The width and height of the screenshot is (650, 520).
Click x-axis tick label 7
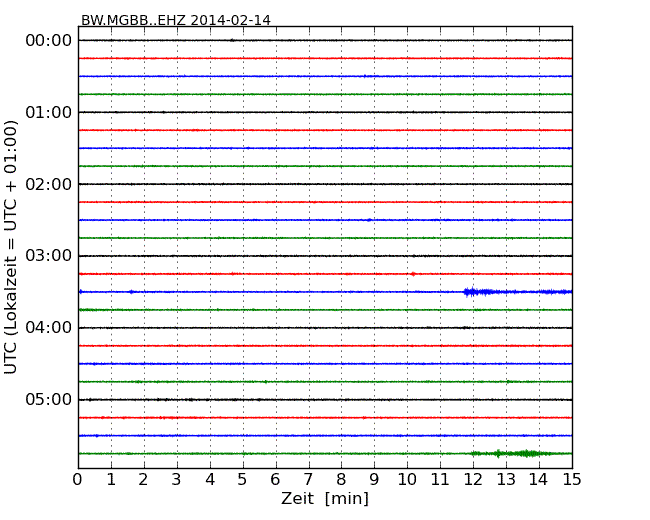pyautogui.click(x=308, y=480)
